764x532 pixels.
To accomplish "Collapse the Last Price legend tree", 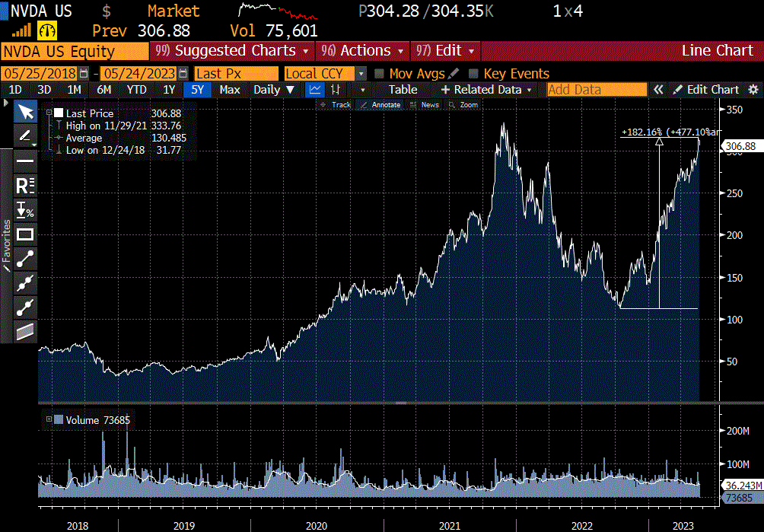I will pyautogui.click(x=49, y=113).
